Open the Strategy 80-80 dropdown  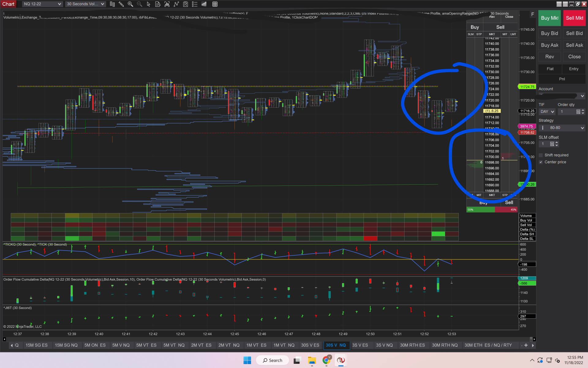point(562,128)
